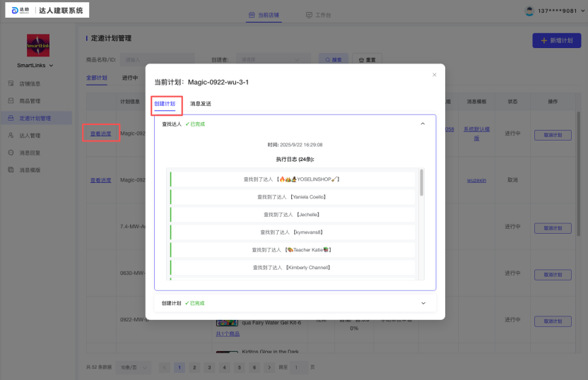Image resolution: width=588 pixels, height=380 pixels.
Task: Click the 消息模版 sidebar icon
Action: [x=11, y=170]
